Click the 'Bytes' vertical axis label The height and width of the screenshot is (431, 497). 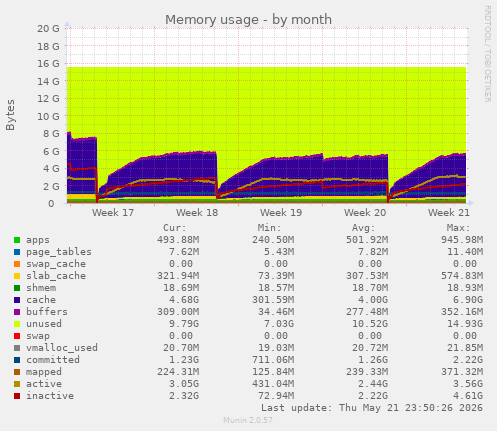[x=10, y=115]
